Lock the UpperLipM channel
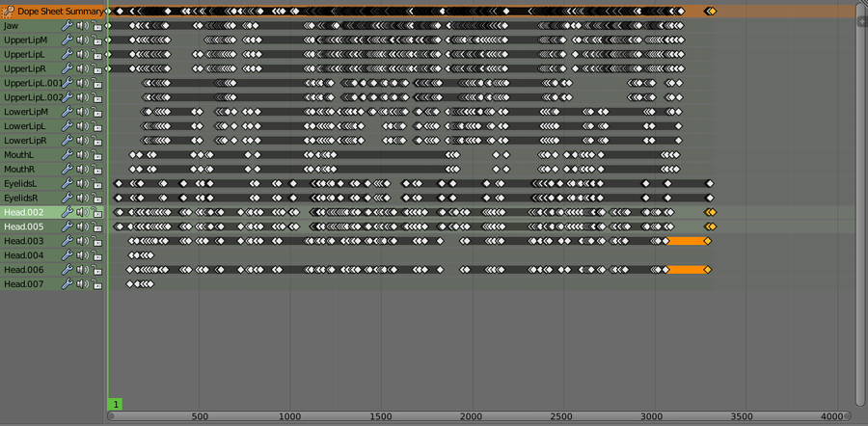Viewport: 868px width, 426px height. (x=96, y=40)
